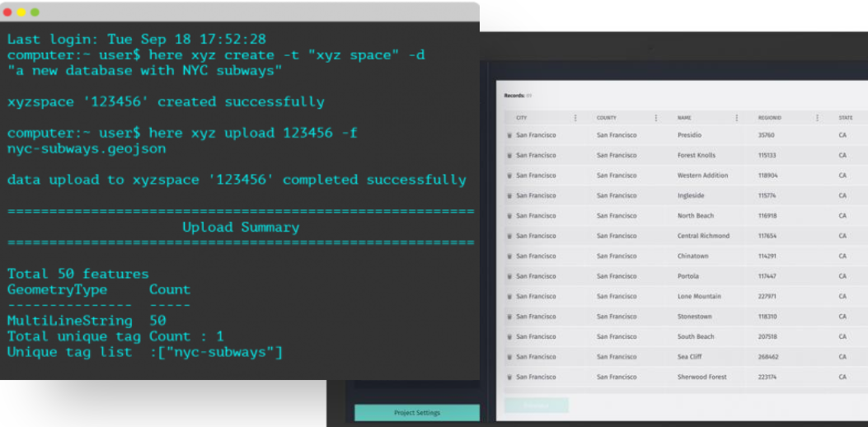
Task: Delete the Stonestown row via trash icon
Action: point(509,317)
